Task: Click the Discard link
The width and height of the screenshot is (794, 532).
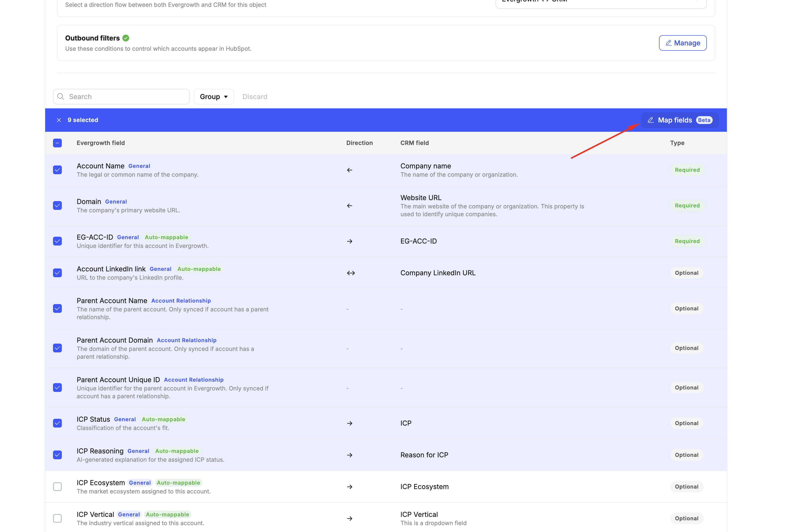Action: click(255, 97)
